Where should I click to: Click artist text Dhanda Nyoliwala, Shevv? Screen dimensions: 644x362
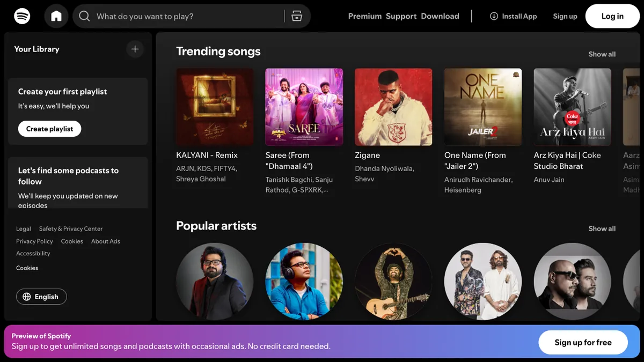[x=384, y=174]
